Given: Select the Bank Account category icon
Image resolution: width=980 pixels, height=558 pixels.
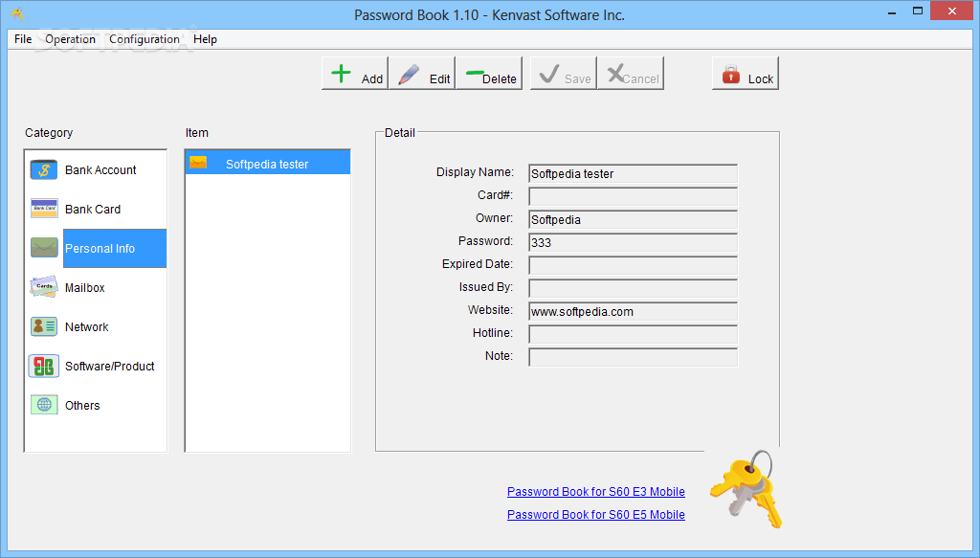Looking at the screenshot, I should click(44, 170).
